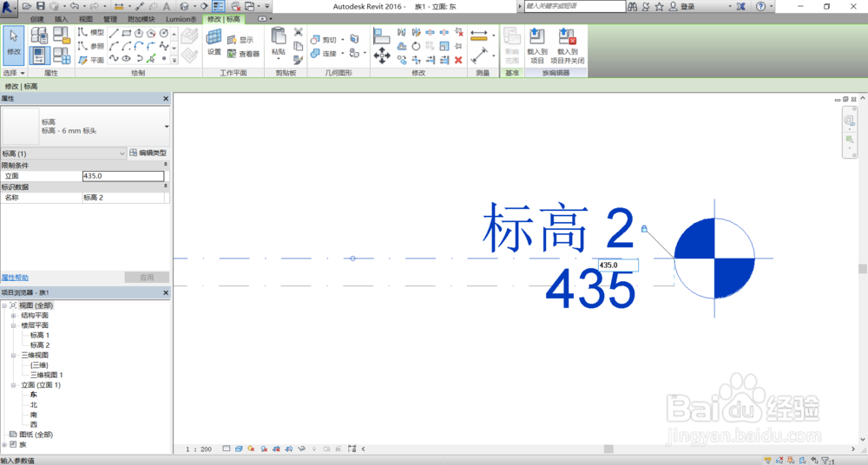Collapse the 楼层平面 tree node
Screen dimensions: 868x465
click(x=13, y=325)
